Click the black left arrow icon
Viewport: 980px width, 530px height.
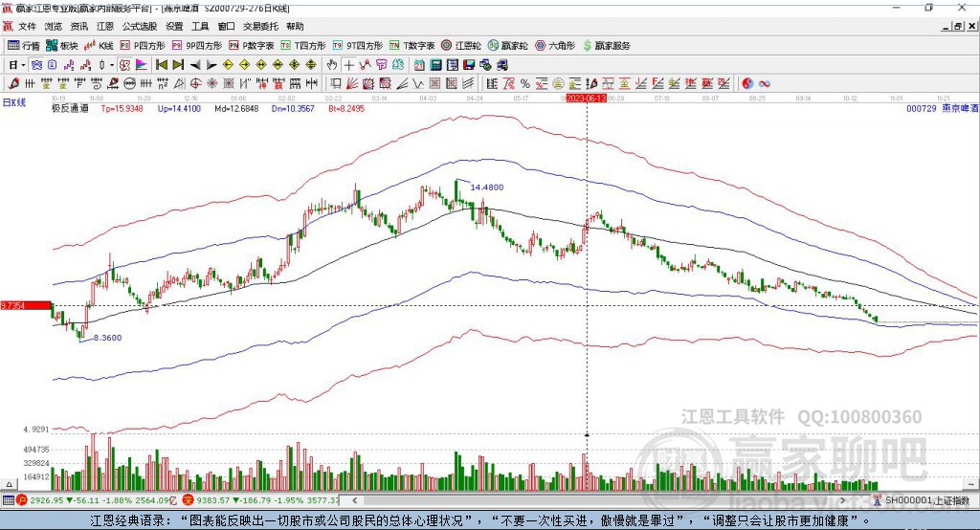pyautogui.click(x=195, y=65)
